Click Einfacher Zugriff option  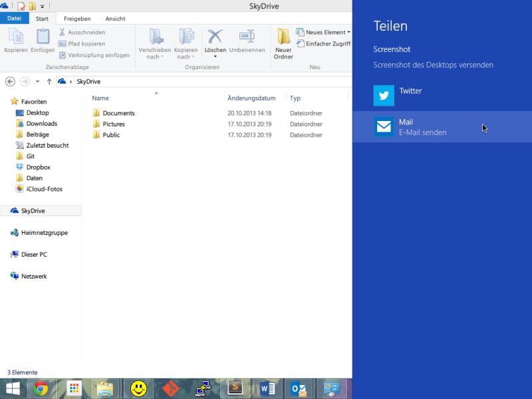click(x=323, y=44)
